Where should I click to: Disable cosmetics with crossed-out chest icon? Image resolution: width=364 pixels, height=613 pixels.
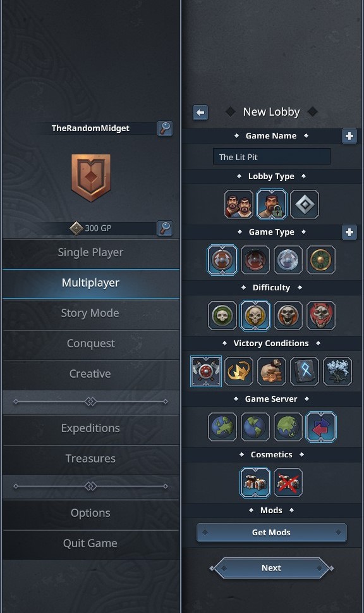point(288,483)
